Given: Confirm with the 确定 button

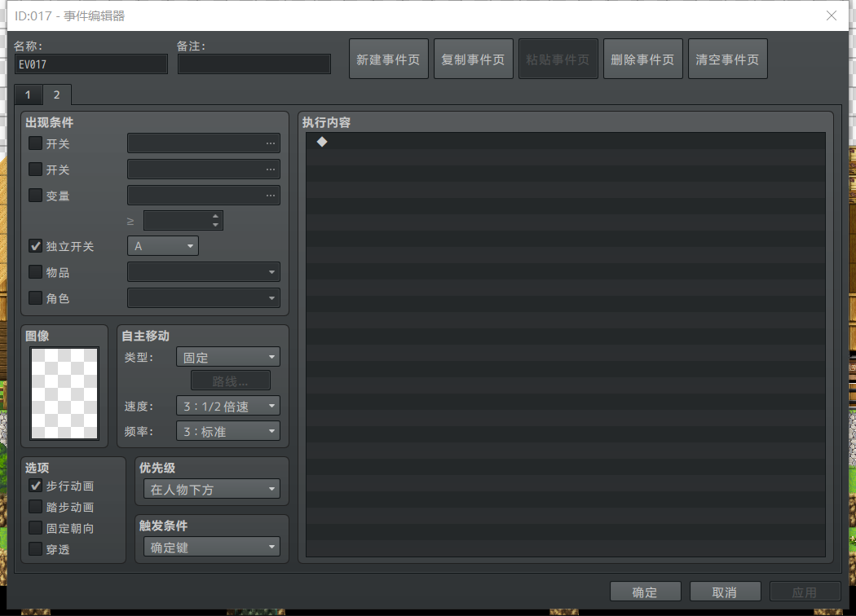Looking at the screenshot, I should (x=646, y=592).
